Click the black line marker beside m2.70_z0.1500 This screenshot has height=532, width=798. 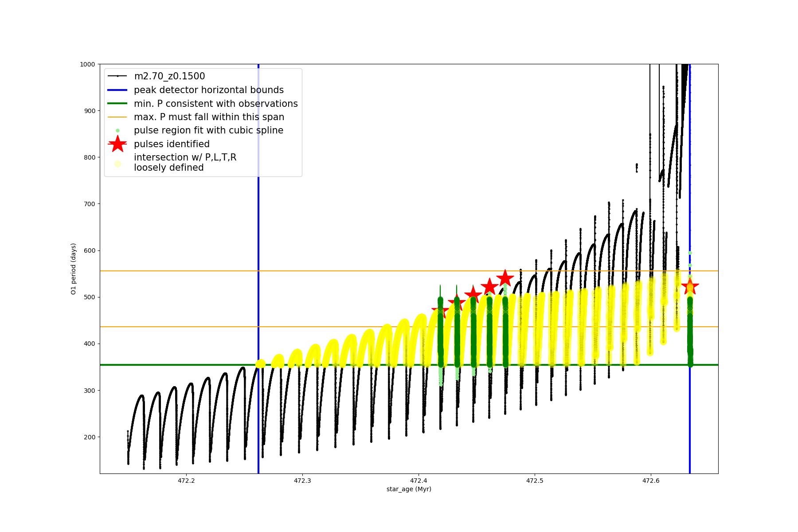tap(117, 76)
